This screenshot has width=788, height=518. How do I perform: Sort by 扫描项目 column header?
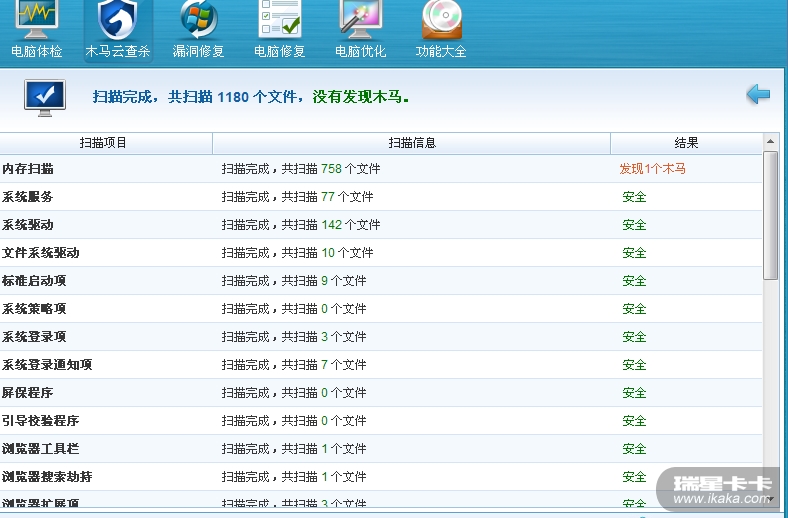[x=105, y=143]
